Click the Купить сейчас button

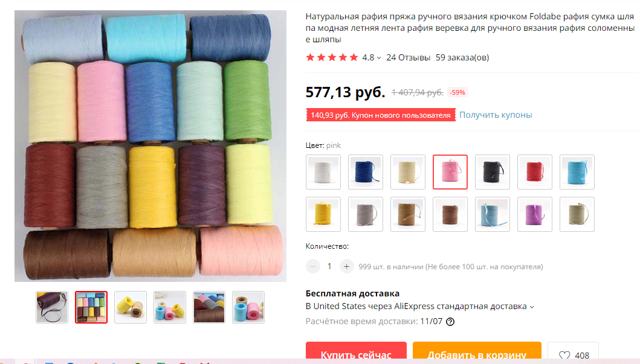click(356, 353)
